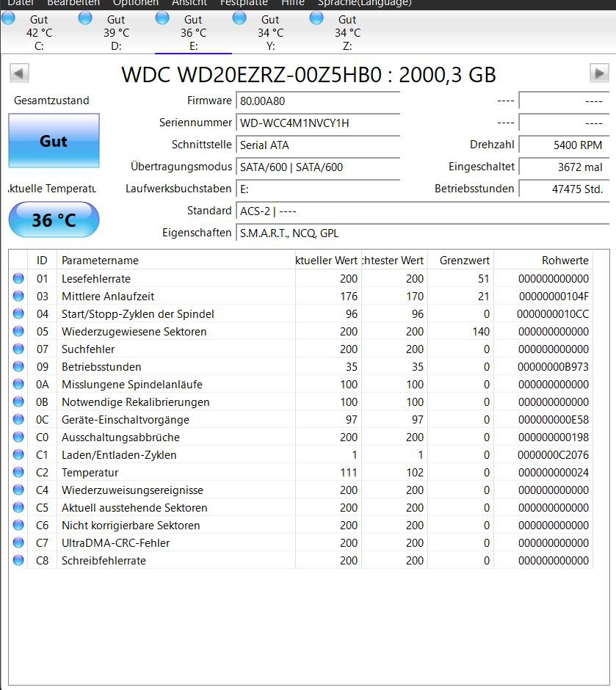The width and height of the screenshot is (616, 690).
Task: Select the Temperatur parameter name
Action: coord(90,472)
